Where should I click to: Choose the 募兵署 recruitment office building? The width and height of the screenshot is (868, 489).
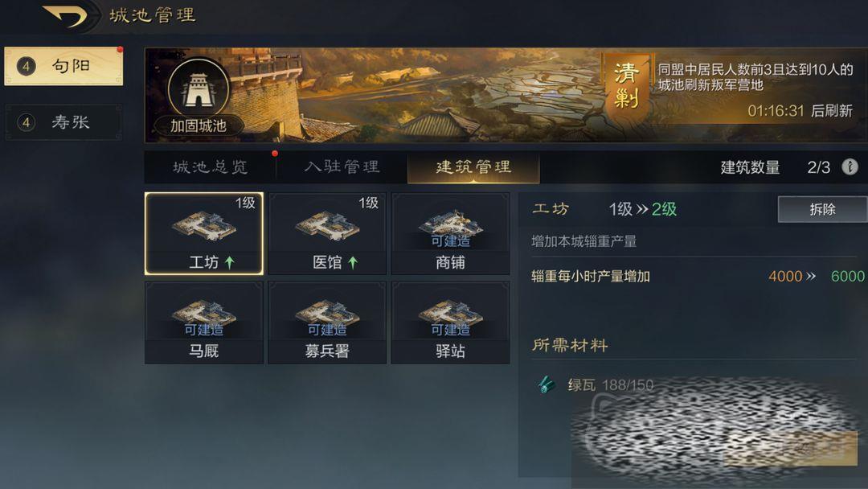coord(327,323)
